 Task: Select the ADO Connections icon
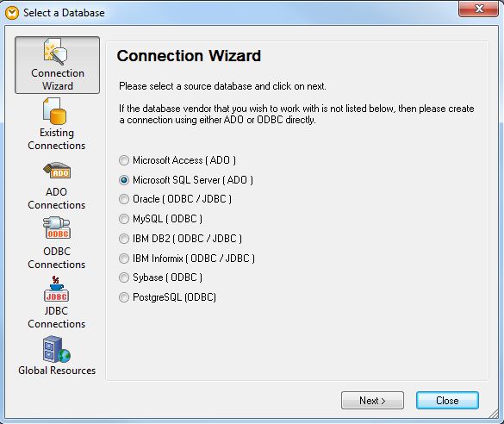pos(57,171)
